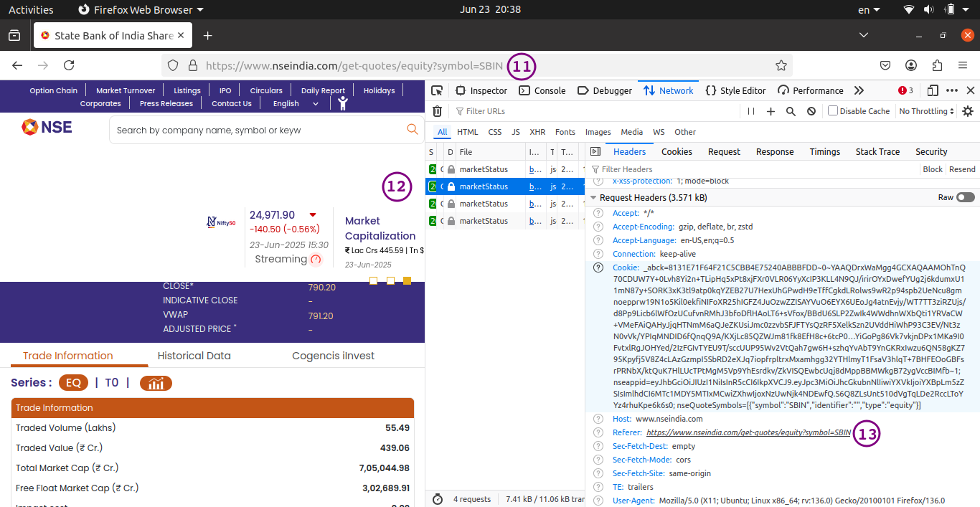Click the Referer URL link
980x507 pixels.
pos(748,432)
